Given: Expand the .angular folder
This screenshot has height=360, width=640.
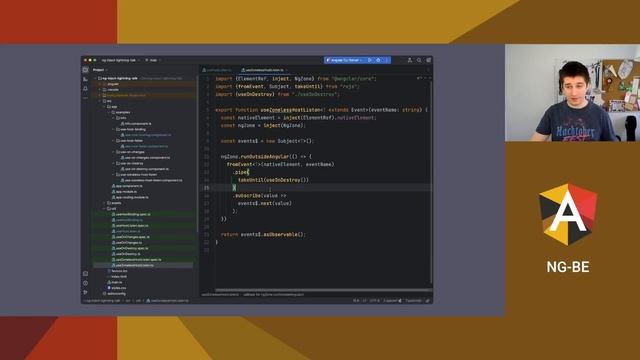Looking at the screenshot, I should [x=100, y=84].
